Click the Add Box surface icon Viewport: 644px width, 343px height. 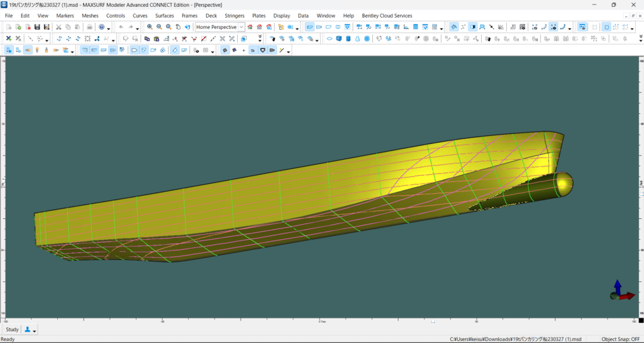pos(339,38)
